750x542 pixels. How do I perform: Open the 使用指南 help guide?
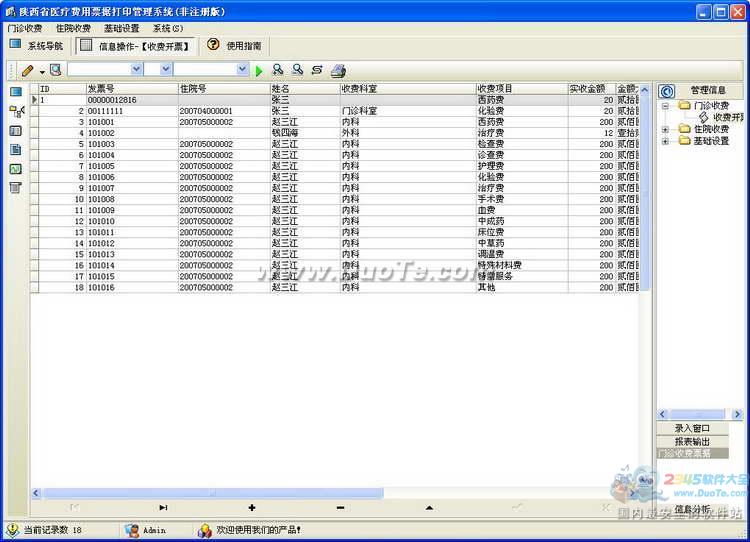click(x=234, y=45)
